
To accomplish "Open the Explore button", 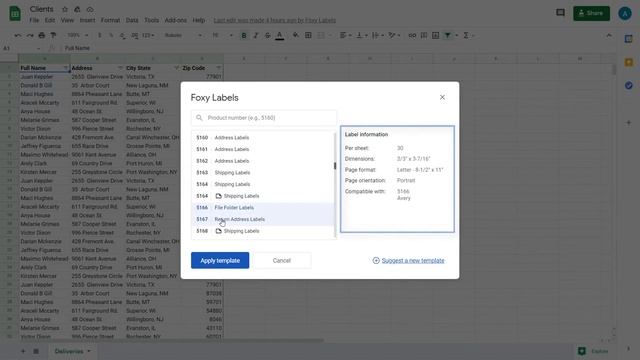I will (x=593, y=351).
